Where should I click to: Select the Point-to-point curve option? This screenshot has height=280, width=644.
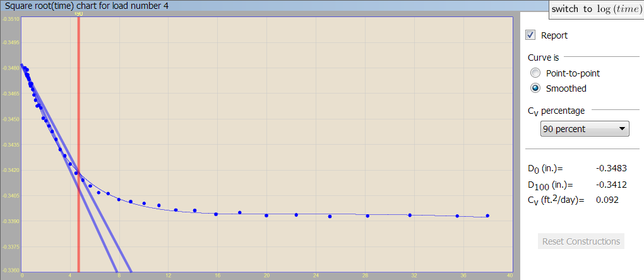(x=536, y=73)
